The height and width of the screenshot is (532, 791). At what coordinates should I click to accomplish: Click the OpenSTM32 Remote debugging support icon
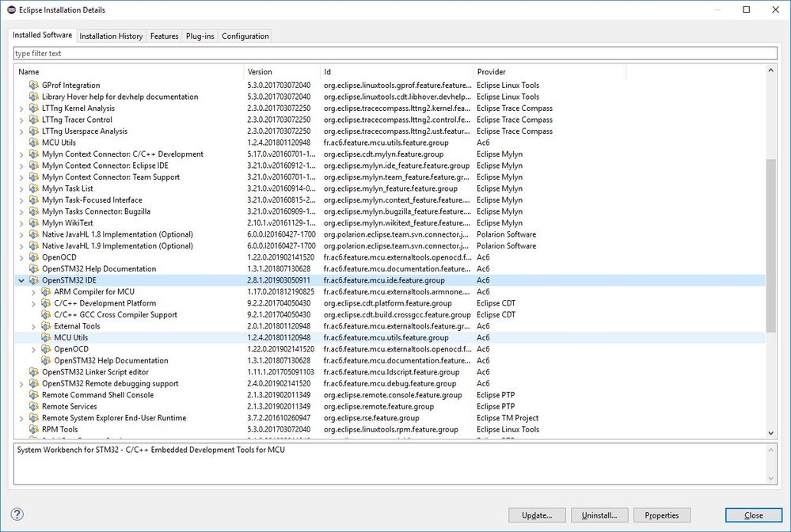[34, 383]
